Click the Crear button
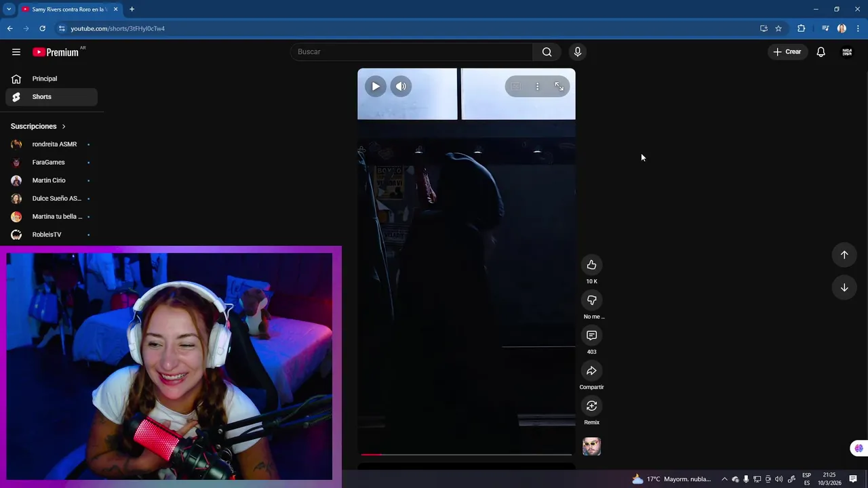Viewport: 868px width, 488px height. coord(787,52)
